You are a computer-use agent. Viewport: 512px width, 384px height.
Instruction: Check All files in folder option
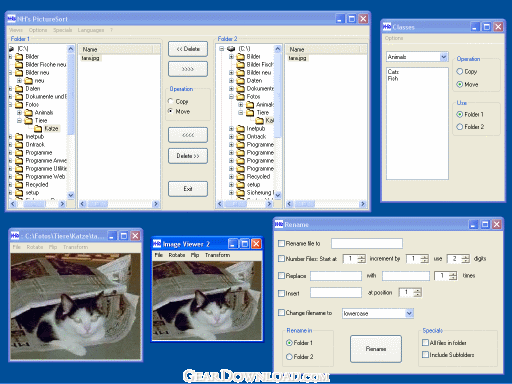pos(425,343)
